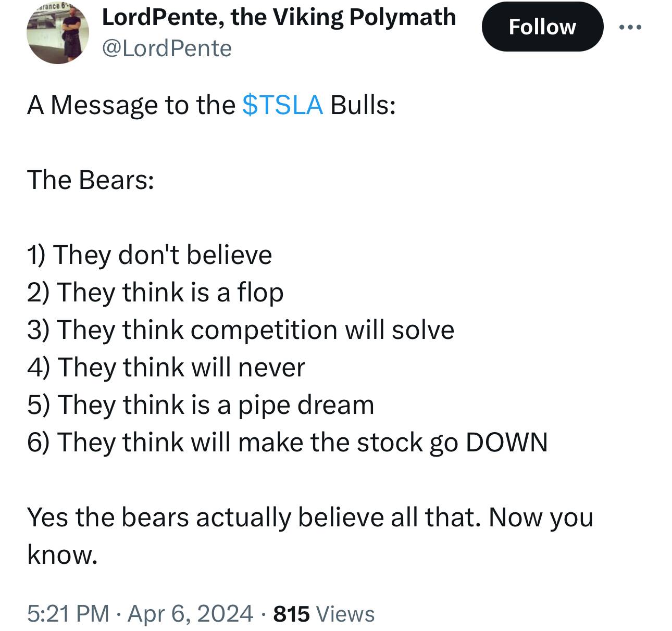
Task: Click the word "Bulls:" in the first line
Action: 363,105
